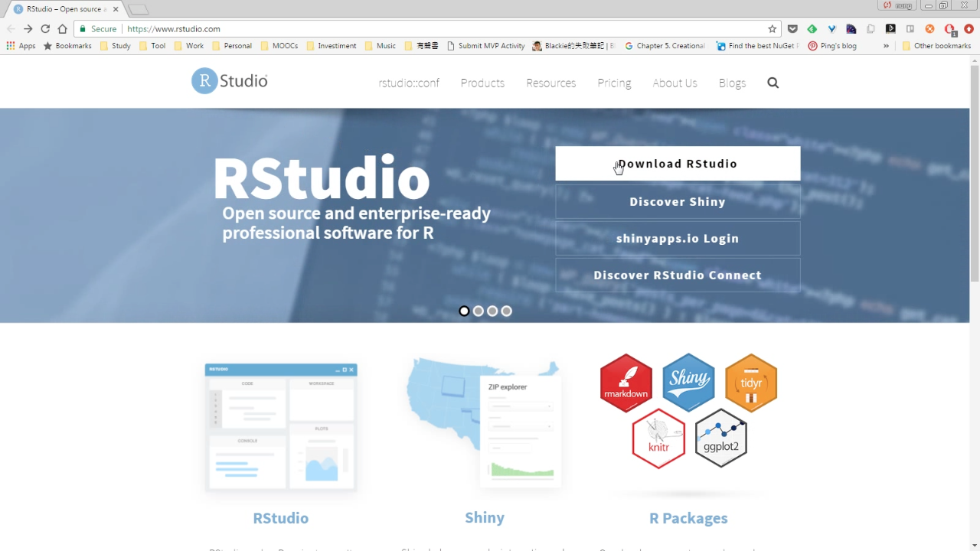Select the fourth carousel slide dot
This screenshot has width=980, height=551.
pos(506,311)
